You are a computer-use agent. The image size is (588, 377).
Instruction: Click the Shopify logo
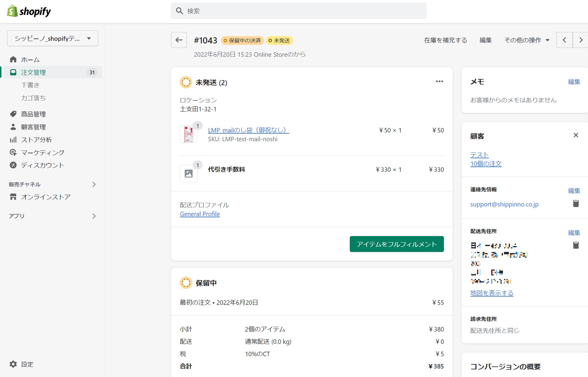pyautogui.click(x=29, y=11)
